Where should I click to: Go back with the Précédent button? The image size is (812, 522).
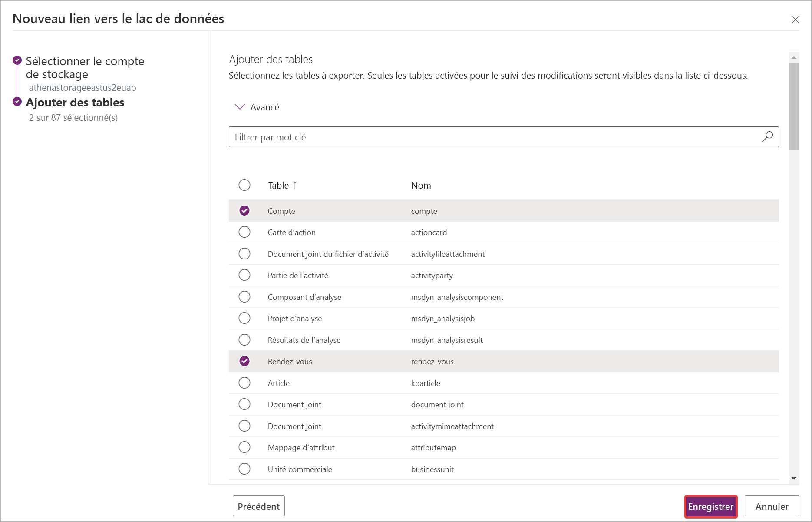(258, 506)
